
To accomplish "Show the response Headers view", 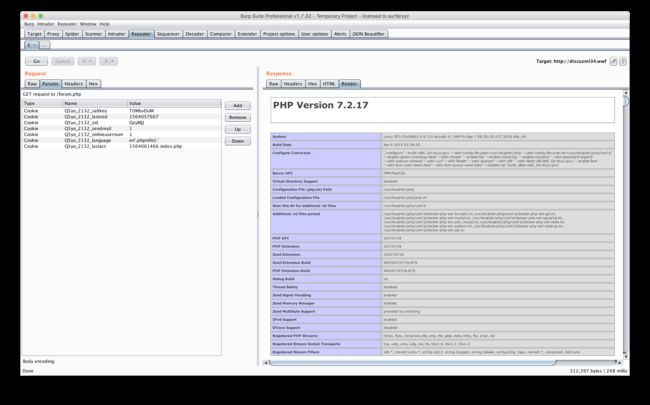I will tap(293, 84).
